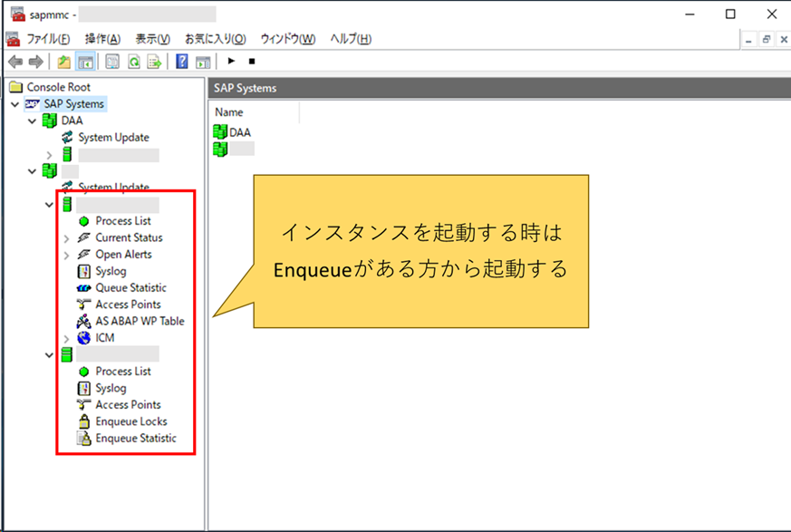Open the ヘルプ(H) menu
This screenshot has width=791, height=532.
(x=351, y=39)
